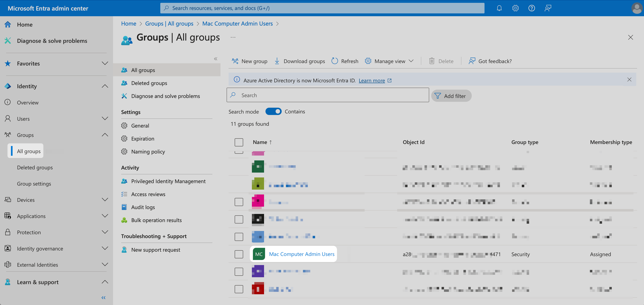Collapse the Learn & support chevron
The width and height of the screenshot is (644, 305).
click(x=105, y=282)
